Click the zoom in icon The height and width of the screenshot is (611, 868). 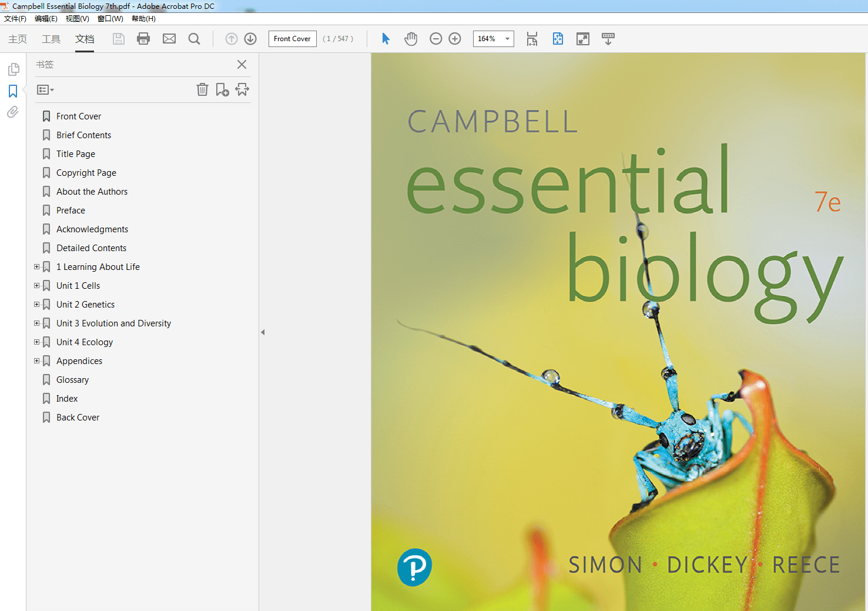pos(454,39)
